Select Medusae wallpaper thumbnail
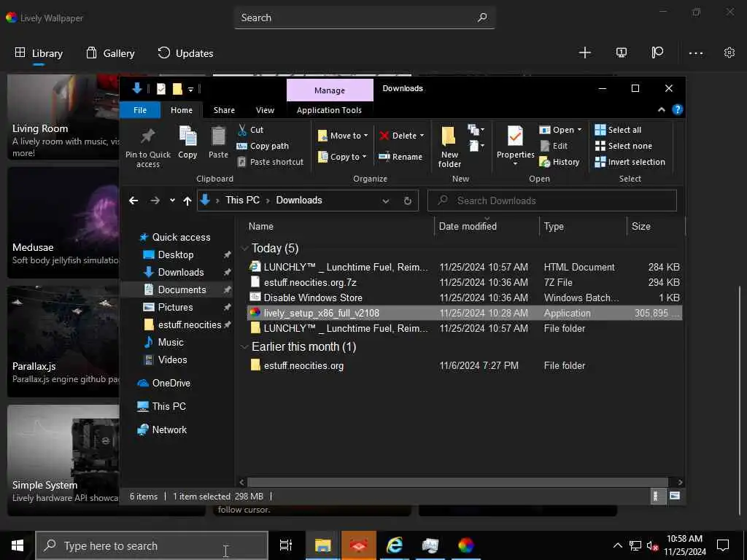747x560 pixels. [63, 222]
